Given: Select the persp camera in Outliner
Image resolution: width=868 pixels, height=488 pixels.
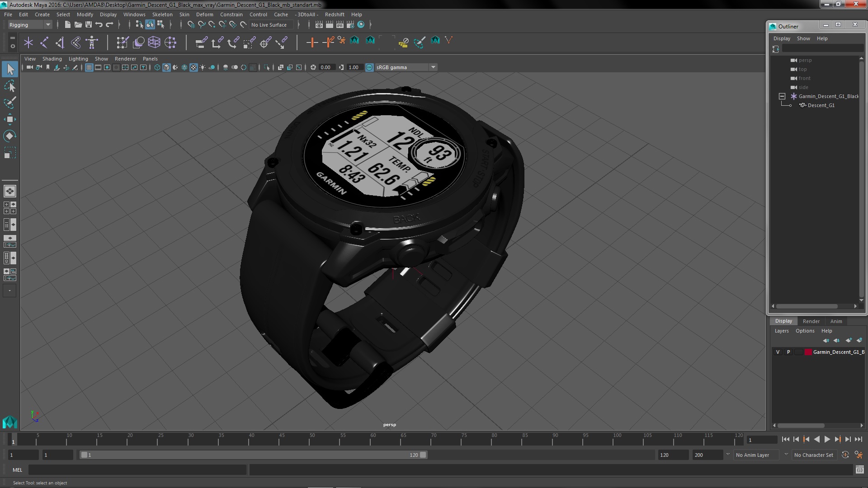Looking at the screenshot, I should [805, 60].
